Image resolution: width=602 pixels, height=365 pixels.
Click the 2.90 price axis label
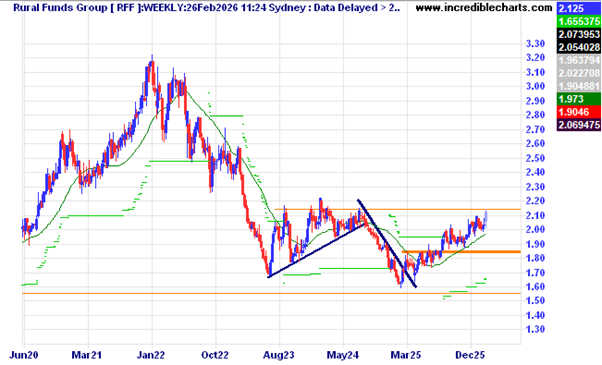tap(535, 101)
